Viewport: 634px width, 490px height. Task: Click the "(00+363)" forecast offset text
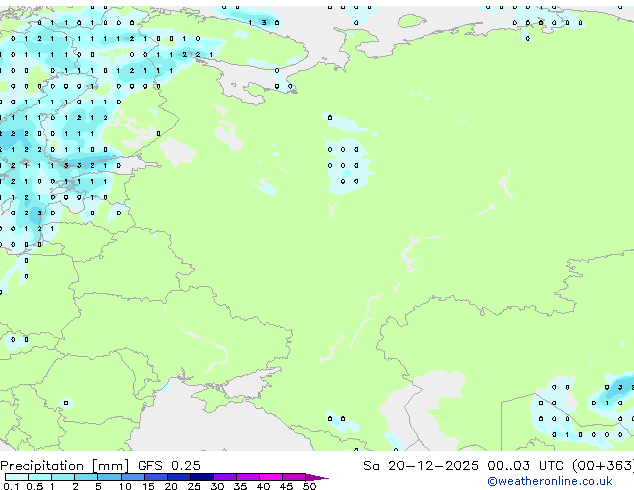point(603,466)
